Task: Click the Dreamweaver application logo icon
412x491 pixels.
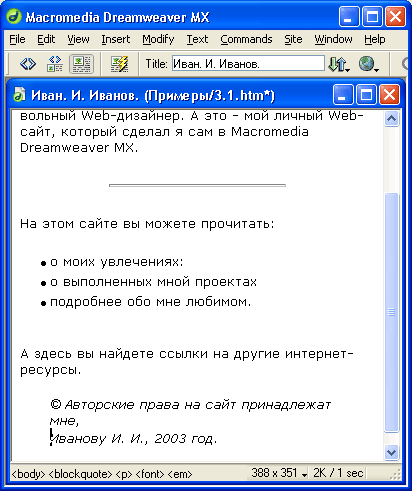Action: 14,17
